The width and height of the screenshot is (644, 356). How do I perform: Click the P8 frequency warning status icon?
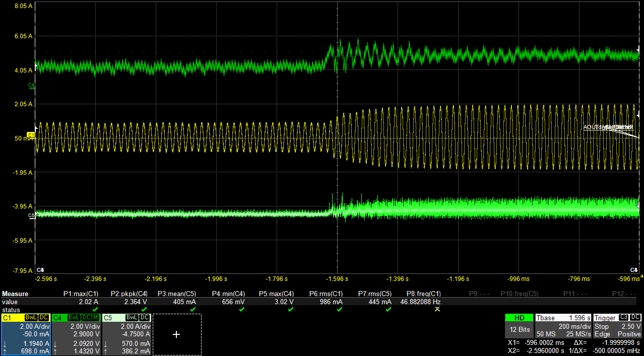click(x=437, y=309)
